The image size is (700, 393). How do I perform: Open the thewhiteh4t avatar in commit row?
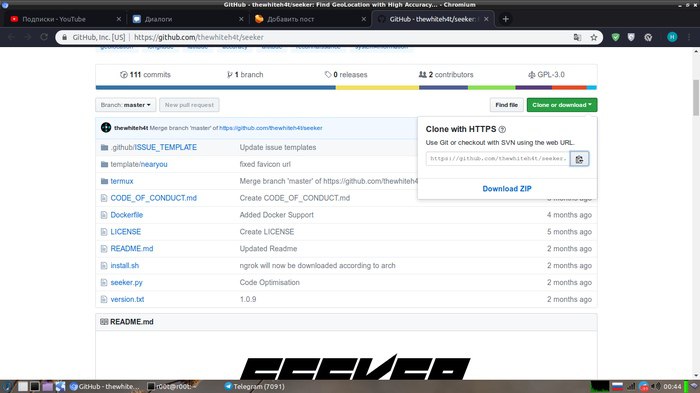[106, 128]
